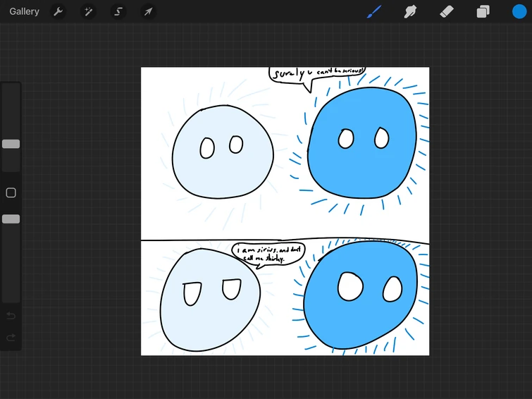Undo the last stroke with the sidebar arrow
Viewport: 532px width, 399px height.
tap(11, 316)
